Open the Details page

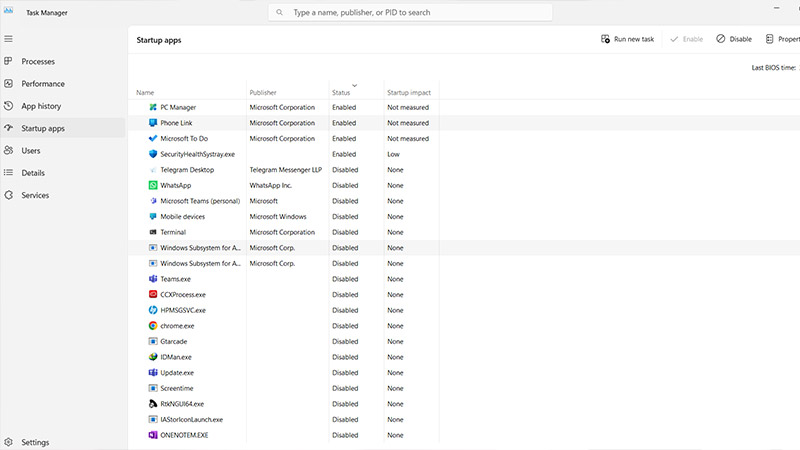(33, 173)
